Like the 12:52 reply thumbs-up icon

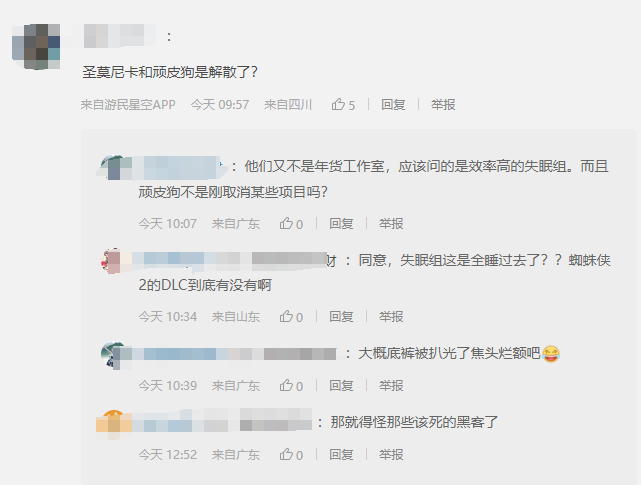click(x=286, y=454)
